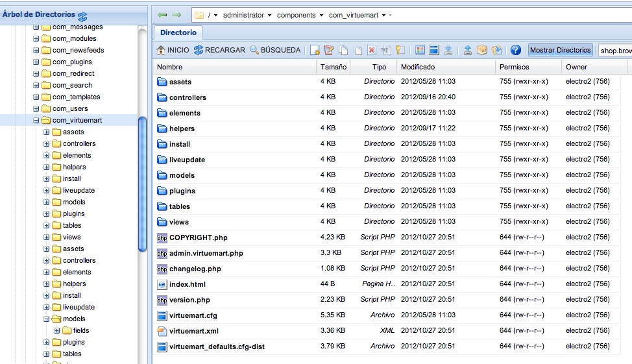Select com_search in the directory tree
This screenshot has height=364, width=632.
pyautogui.click(x=72, y=86)
